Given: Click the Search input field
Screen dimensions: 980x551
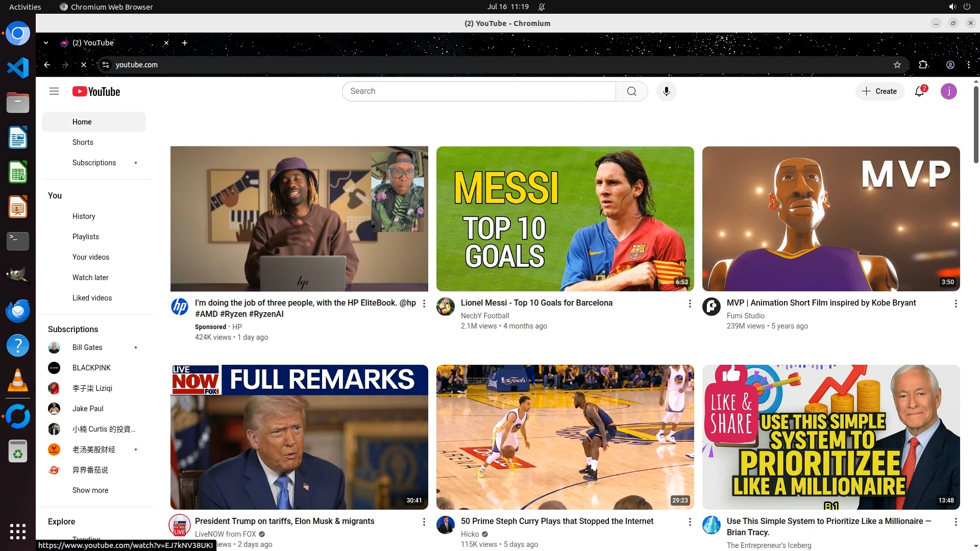Looking at the screenshot, I should (x=479, y=91).
